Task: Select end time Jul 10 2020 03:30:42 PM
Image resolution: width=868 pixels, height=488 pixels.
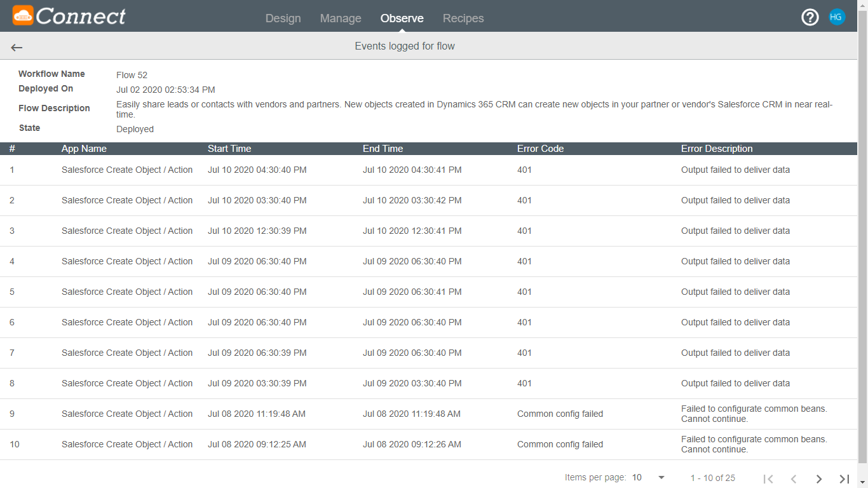Action: click(x=412, y=200)
